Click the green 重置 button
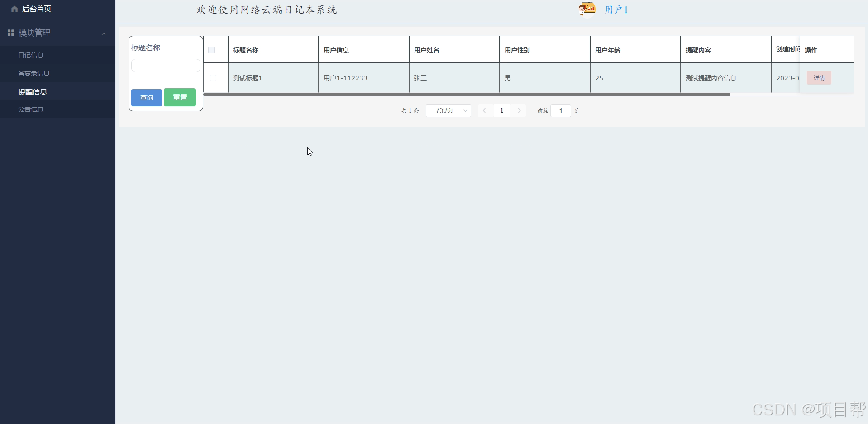Viewport: 868px width, 424px height. pyautogui.click(x=180, y=97)
